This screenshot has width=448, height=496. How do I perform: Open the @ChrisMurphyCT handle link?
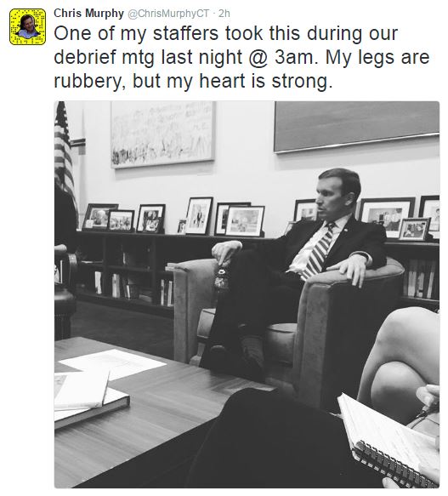click(168, 14)
